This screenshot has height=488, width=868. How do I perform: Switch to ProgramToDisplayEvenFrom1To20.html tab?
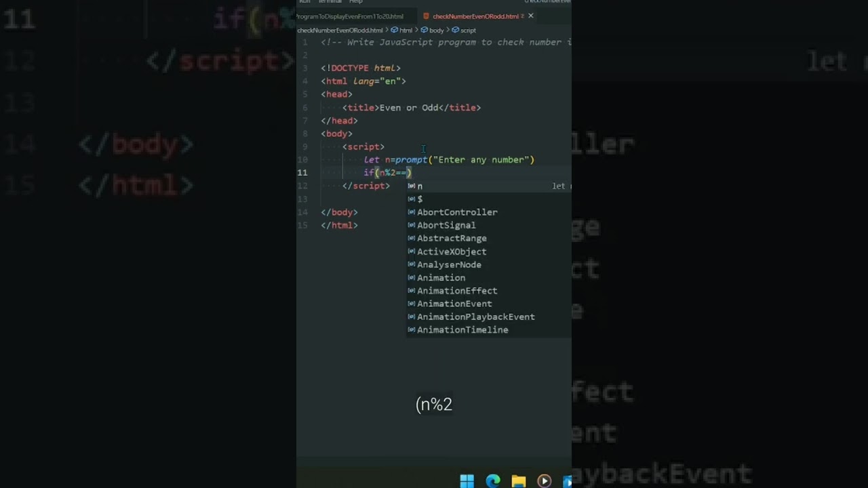tap(351, 16)
